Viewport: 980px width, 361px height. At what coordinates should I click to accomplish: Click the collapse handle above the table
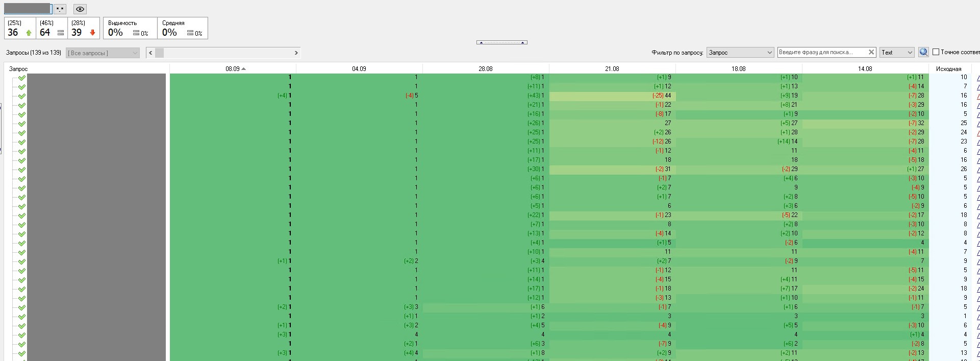(x=502, y=42)
